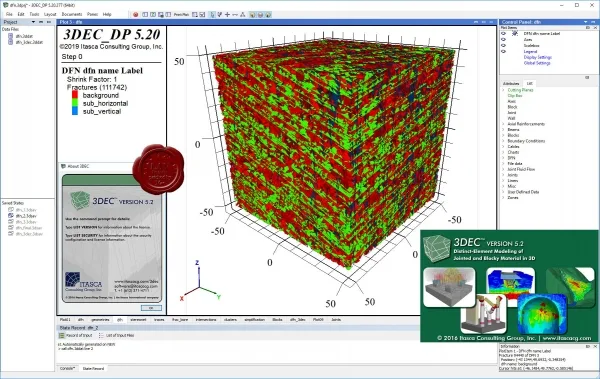Select DFN item in list tree
This screenshot has width=600, height=379.
click(x=511, y=158)
